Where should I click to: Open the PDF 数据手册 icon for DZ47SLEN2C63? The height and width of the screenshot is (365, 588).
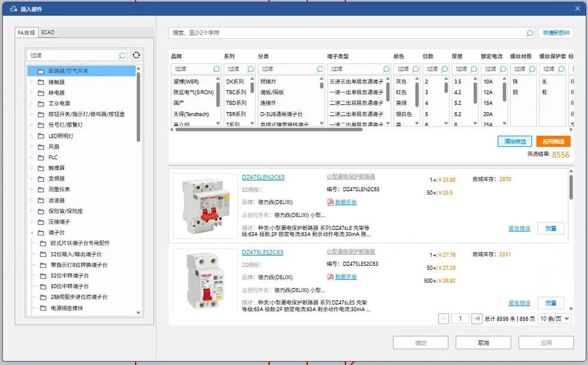coord(330,202)
